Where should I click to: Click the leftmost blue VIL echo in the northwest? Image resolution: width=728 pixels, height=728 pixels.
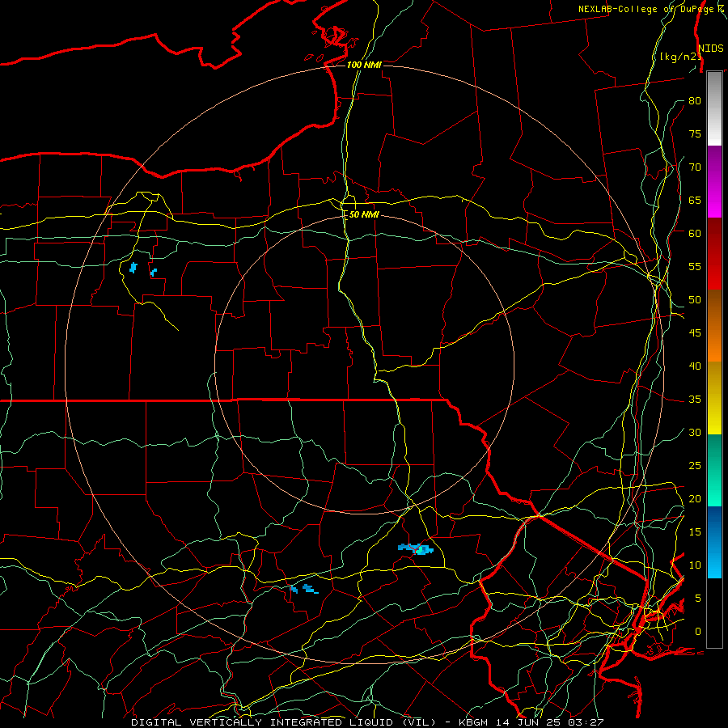(133, 268)
